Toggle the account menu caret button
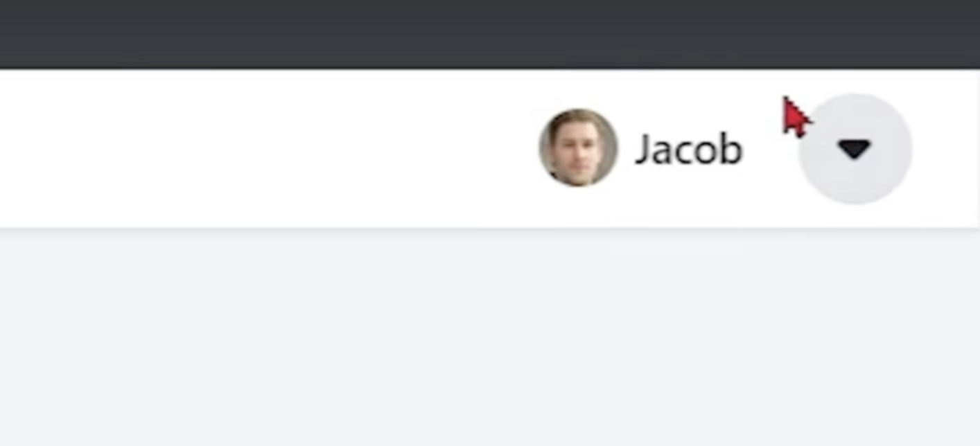 (x=855, y=148)
